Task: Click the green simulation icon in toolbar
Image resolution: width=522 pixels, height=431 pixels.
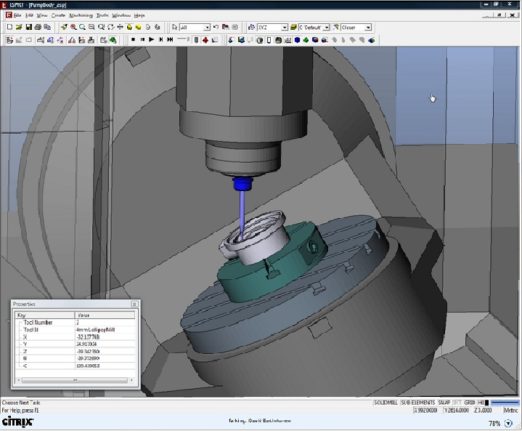Action: [113, 40]
